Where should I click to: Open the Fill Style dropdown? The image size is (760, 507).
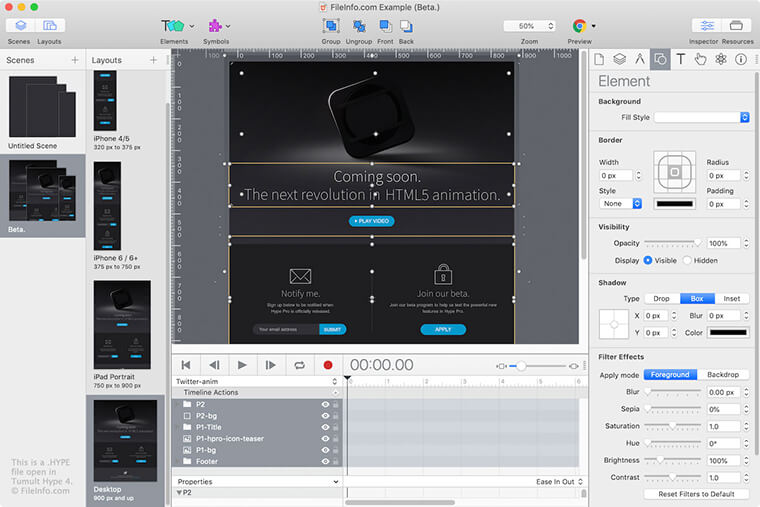pos(702,117)
